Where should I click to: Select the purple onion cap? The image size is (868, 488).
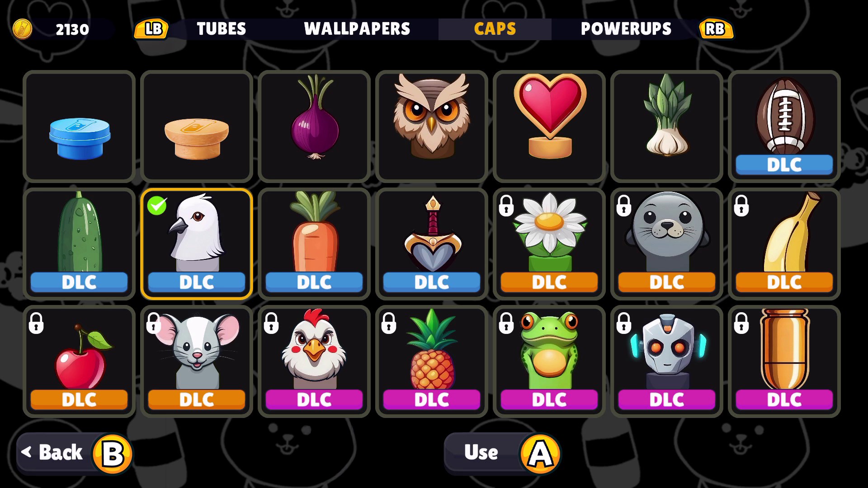[314, 127]
